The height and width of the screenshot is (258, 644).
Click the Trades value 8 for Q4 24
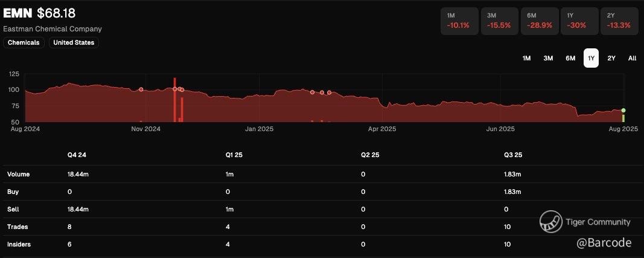[70, 227]
